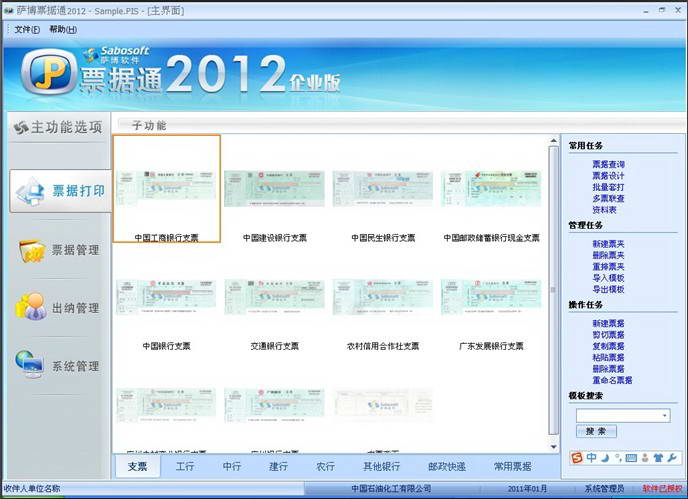Click 2011年01月 in the status bar

tap(527, 488)
